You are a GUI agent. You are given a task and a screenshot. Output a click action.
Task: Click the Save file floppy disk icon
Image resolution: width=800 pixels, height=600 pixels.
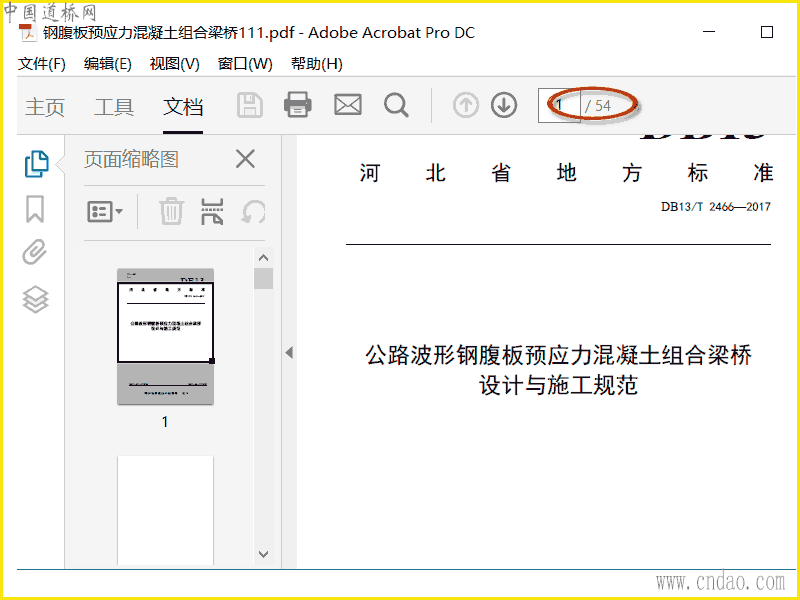pyautogui.click(x=250, y=106)
